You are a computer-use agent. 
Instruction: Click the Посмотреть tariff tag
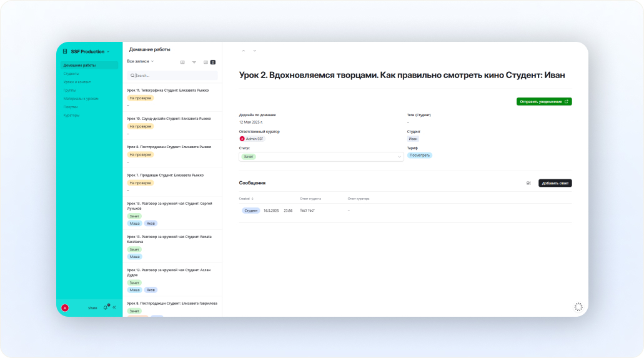coord(420,156)
